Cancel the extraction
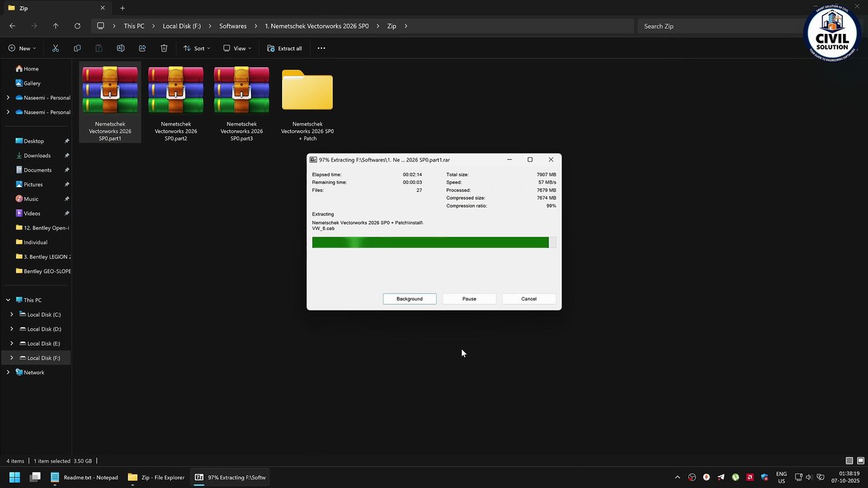The height and width of the screenshot is (488, 868). [529, 299]
